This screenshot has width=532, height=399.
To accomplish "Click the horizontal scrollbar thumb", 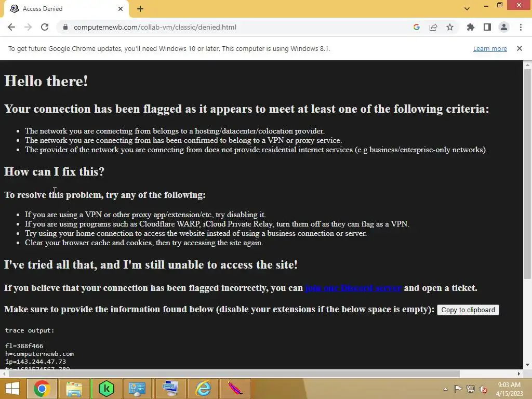I will pyautogui.click(x=234, y=374).
